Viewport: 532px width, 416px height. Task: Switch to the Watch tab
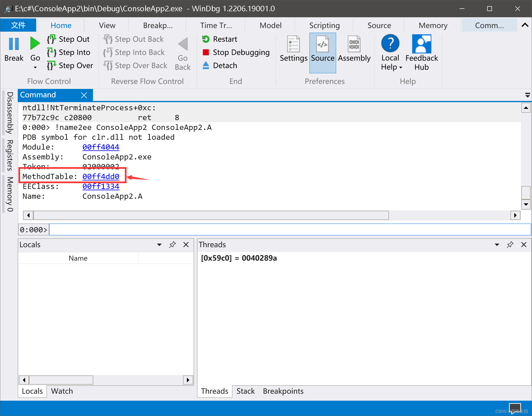[x=62, y=391]
